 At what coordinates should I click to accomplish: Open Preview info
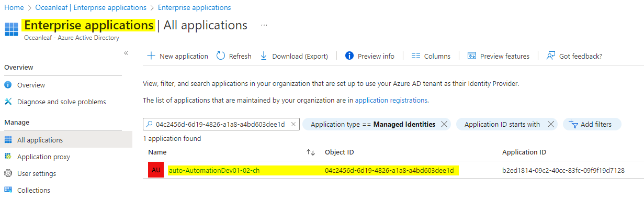[x=370, y=56]
